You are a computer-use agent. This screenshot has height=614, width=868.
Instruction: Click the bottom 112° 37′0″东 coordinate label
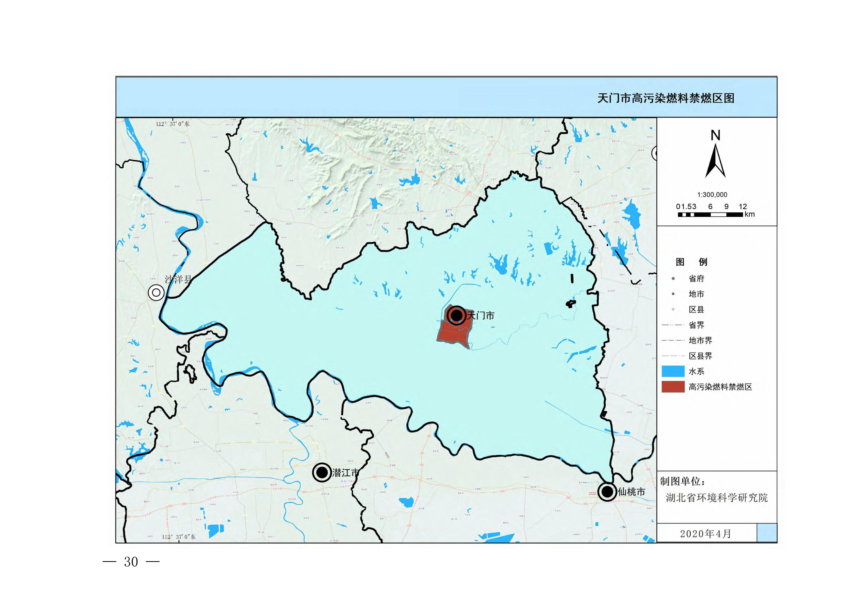click(179, 536)
